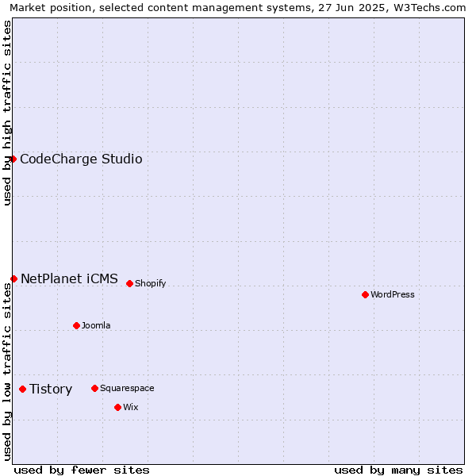Click the 'Tistory' label text
Screen dimensions: 476x476
tap(51, 390)
